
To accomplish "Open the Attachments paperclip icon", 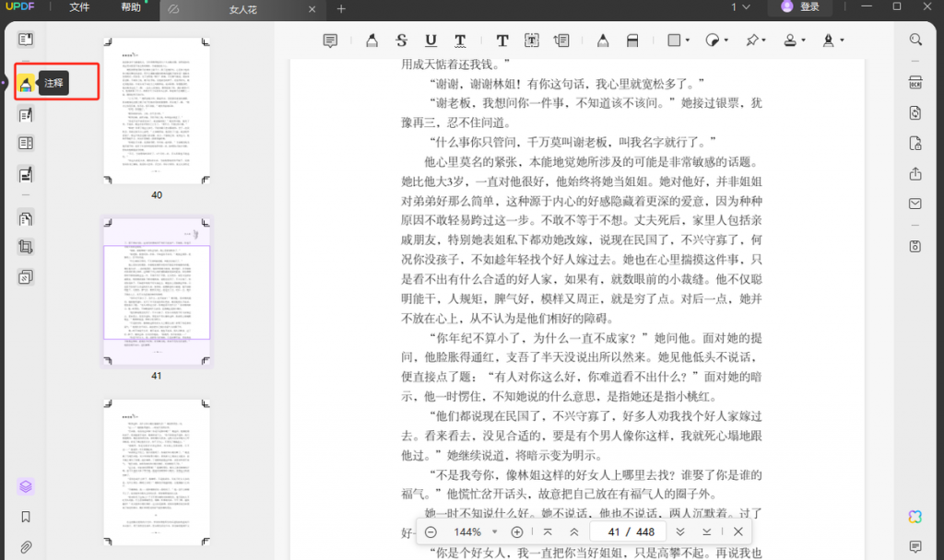I will (25, 547).
